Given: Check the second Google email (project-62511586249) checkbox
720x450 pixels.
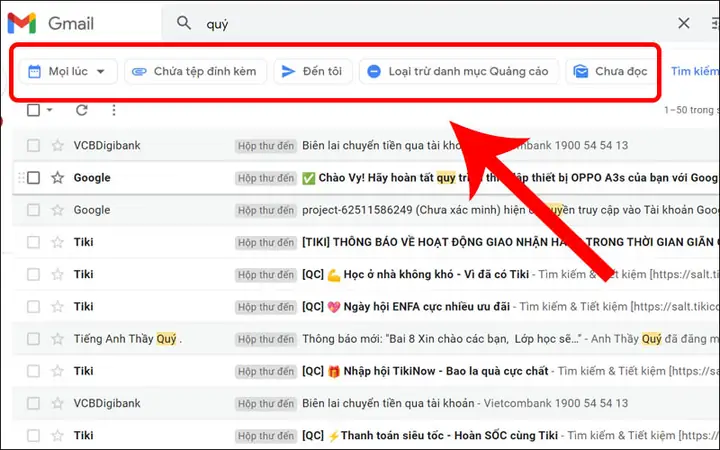Looking at the screenshot, I should pos(34,210).
